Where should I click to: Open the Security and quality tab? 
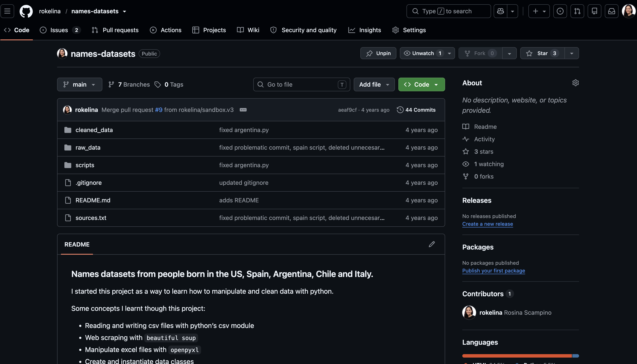pyautogui.click(x=303, y=30)
